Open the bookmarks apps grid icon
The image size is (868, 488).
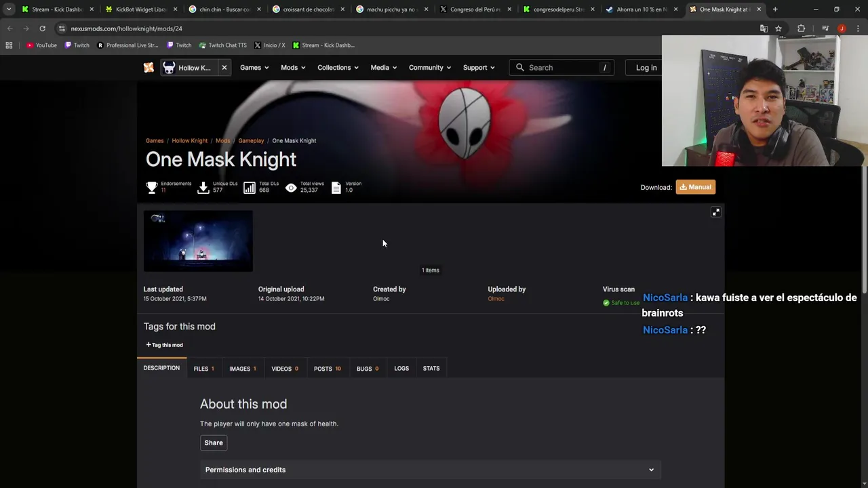point(9,45)
